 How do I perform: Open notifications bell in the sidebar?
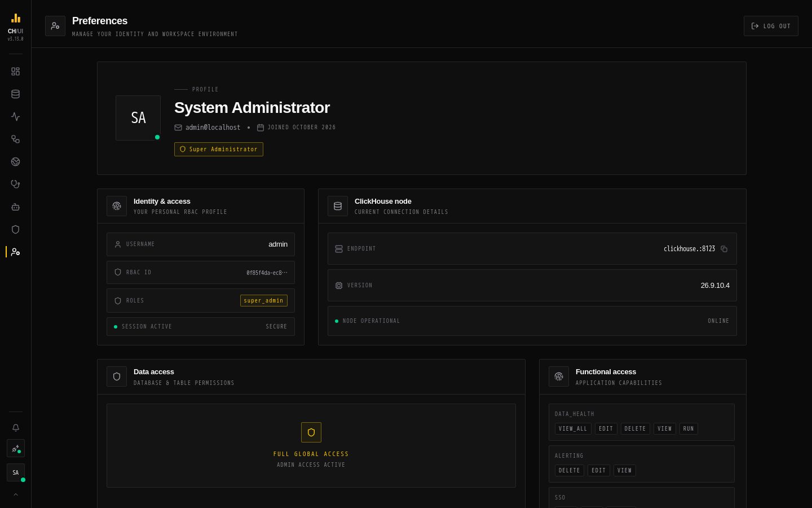(x=15, y=428)
